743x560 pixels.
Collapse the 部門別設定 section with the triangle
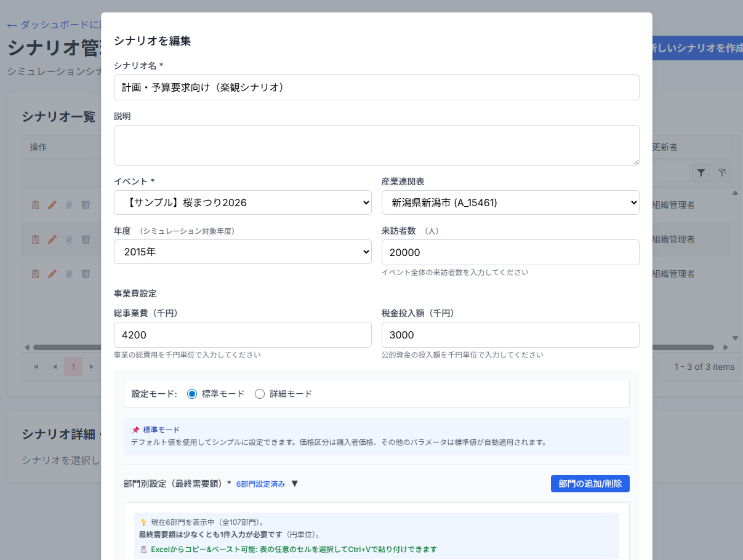(294, 484)
